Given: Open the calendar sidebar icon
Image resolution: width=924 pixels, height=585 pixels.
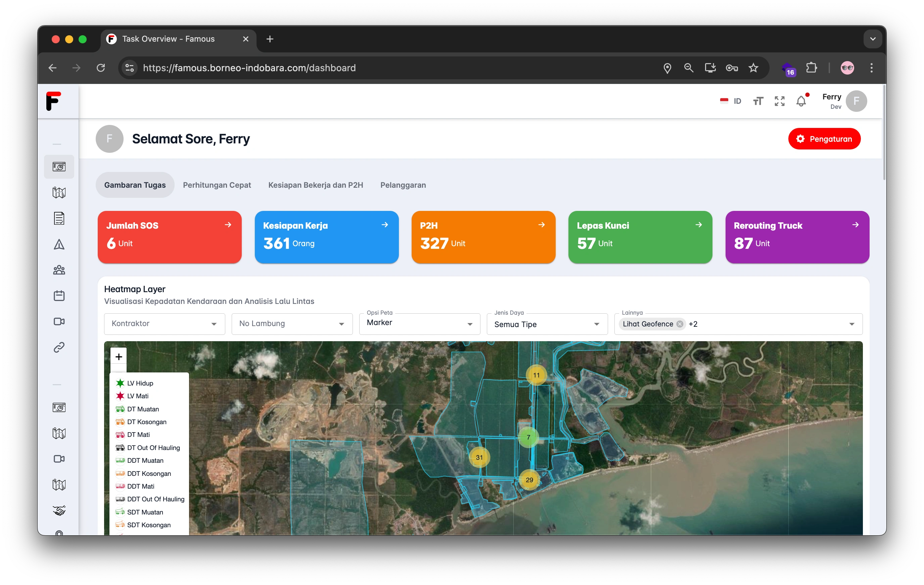Looking at the screenshot, I should tap(59, 296).
